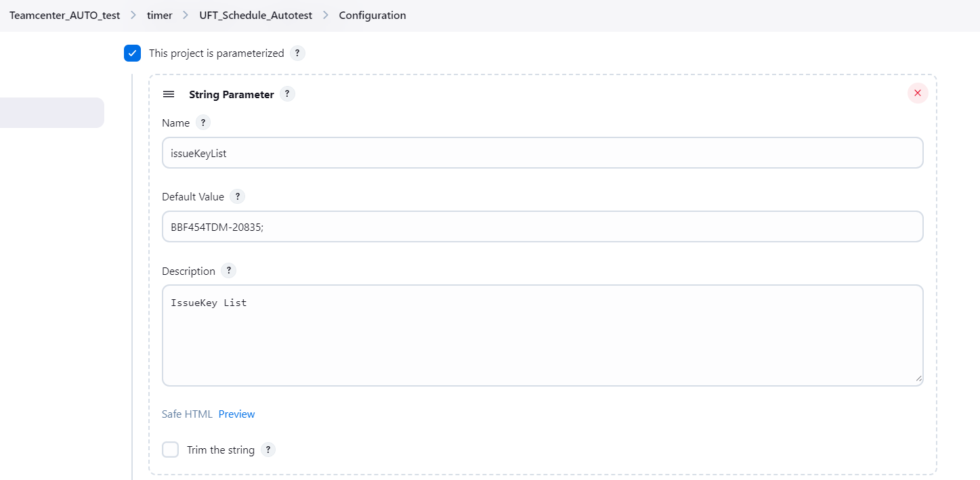The width and height of the screenshot is (980, 480).
Task: Open help for the Name field
Action: (203, 123)
